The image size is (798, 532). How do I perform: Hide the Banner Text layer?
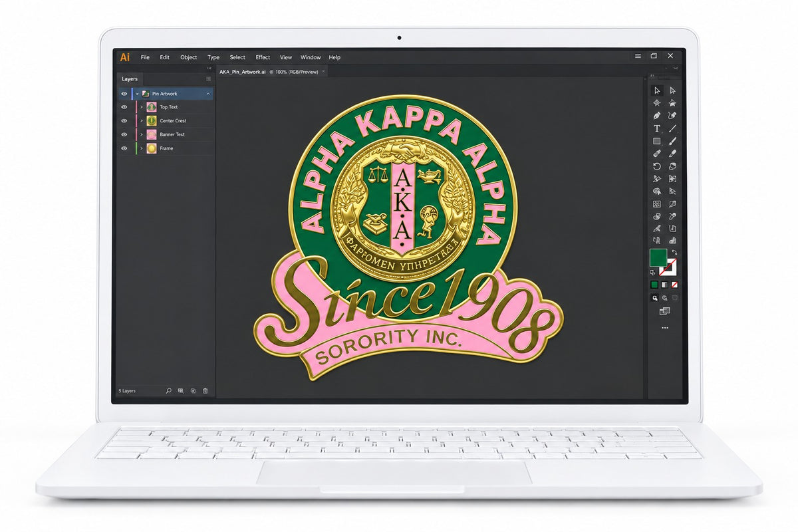(124, 134)
